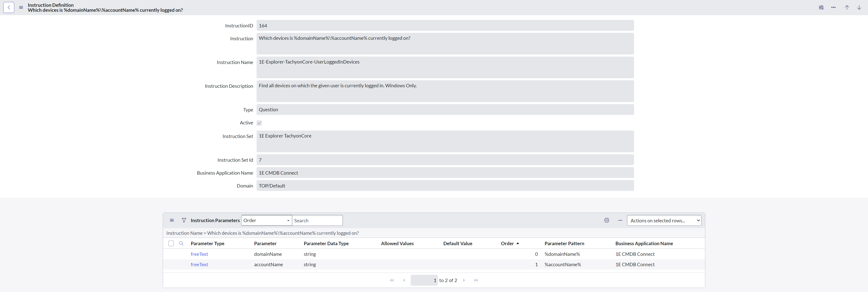Click the InstructionID field showing 164
Screen dimensions: 868x292
[x=445, y=26]
